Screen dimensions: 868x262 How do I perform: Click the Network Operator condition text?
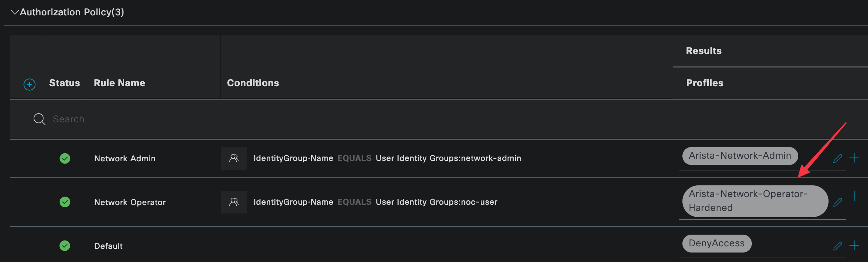[x=375, y=202]
